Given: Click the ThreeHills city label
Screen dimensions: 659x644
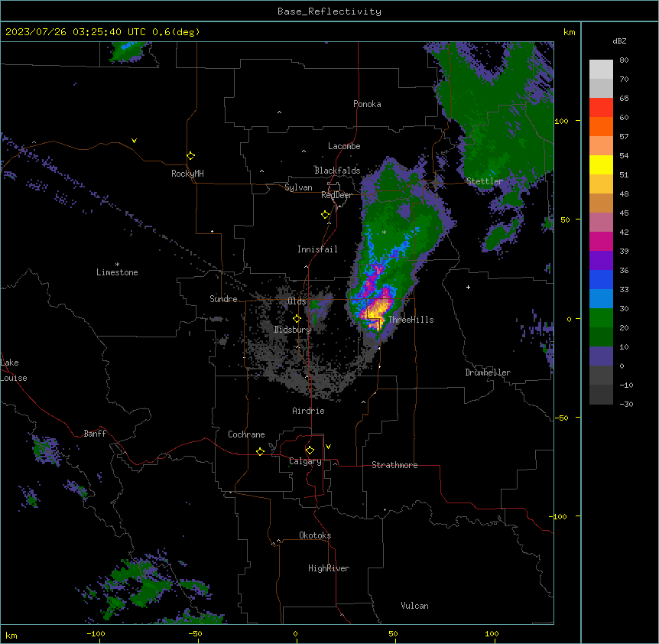Looking at the screenshot, I should click(x=411, y=320).
